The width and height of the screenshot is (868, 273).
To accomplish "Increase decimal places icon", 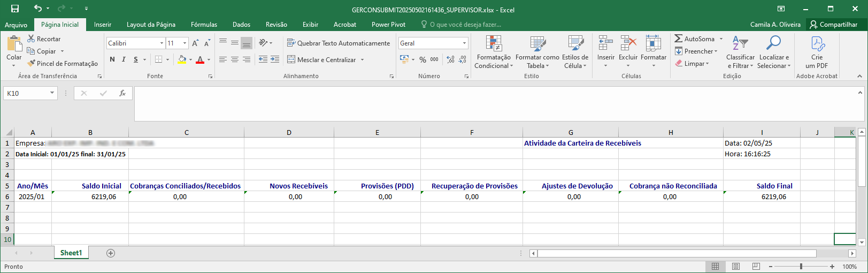I will point(451,59).
